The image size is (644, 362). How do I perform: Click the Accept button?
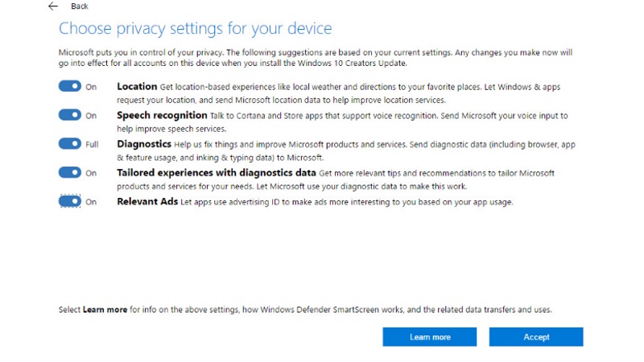(x=536, y=337)
